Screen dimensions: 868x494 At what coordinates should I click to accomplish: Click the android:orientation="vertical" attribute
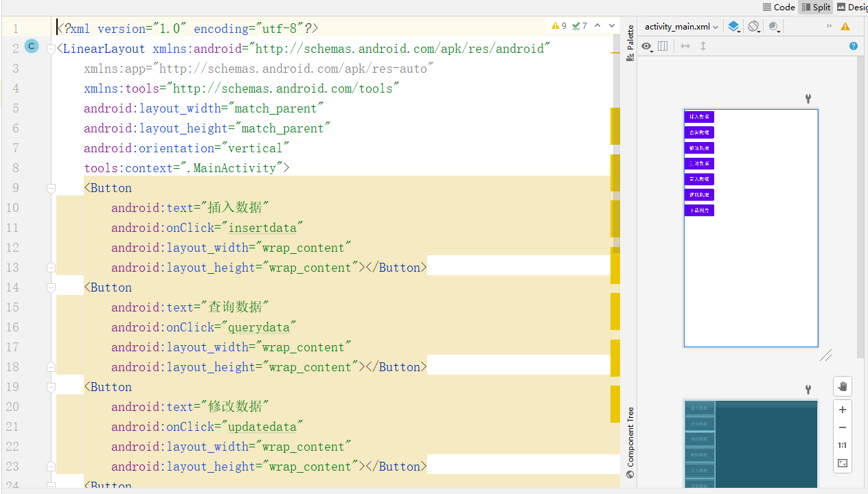point(186,148)
